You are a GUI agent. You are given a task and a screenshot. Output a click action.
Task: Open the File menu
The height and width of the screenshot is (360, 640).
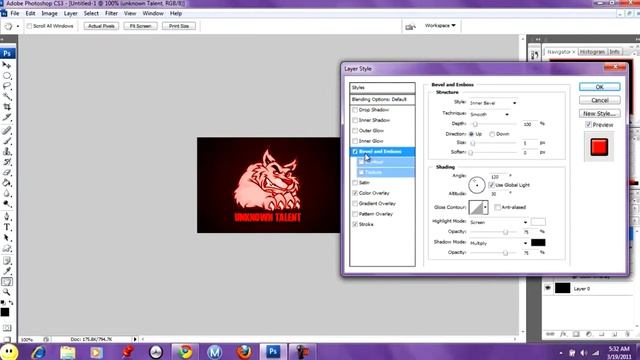coord(15,13)
